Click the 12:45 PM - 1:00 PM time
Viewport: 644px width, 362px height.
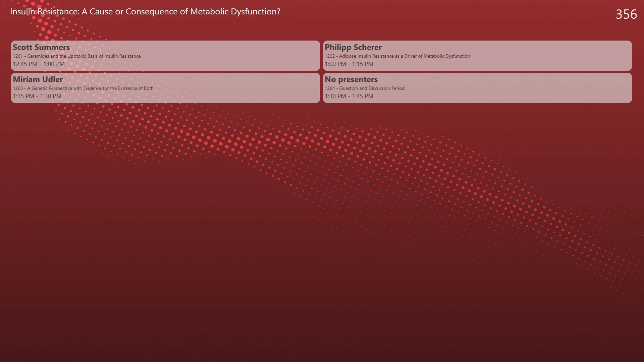[39, 64]
